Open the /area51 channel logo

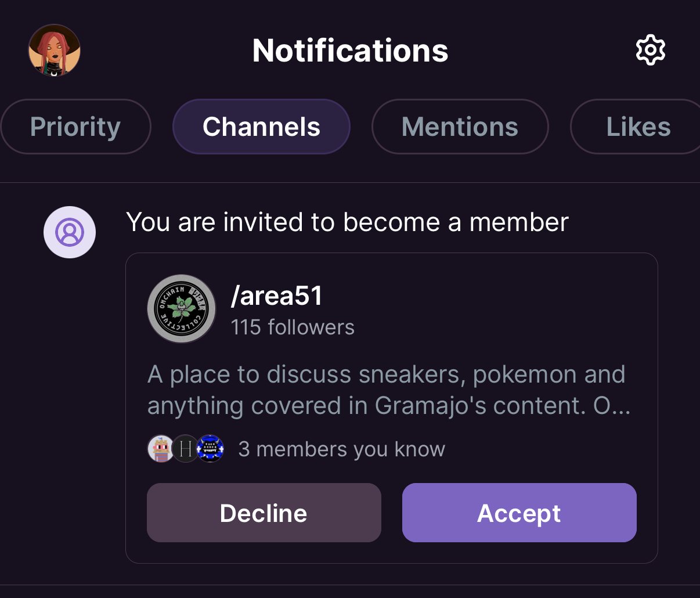tap(182, 308)
